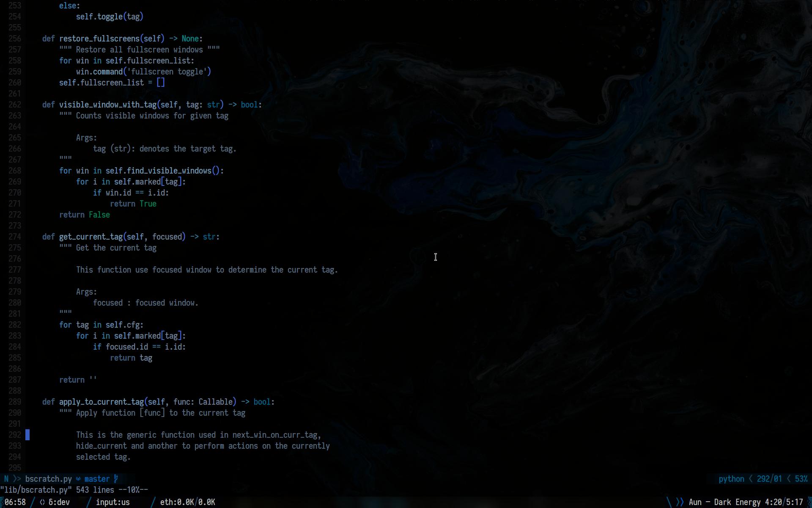Click 'for tag in self.cfg:' on line 282

point(101,325)
